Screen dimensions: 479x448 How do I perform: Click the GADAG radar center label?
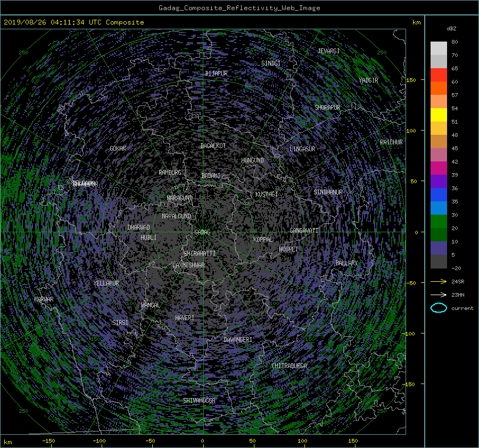(202, 232)
